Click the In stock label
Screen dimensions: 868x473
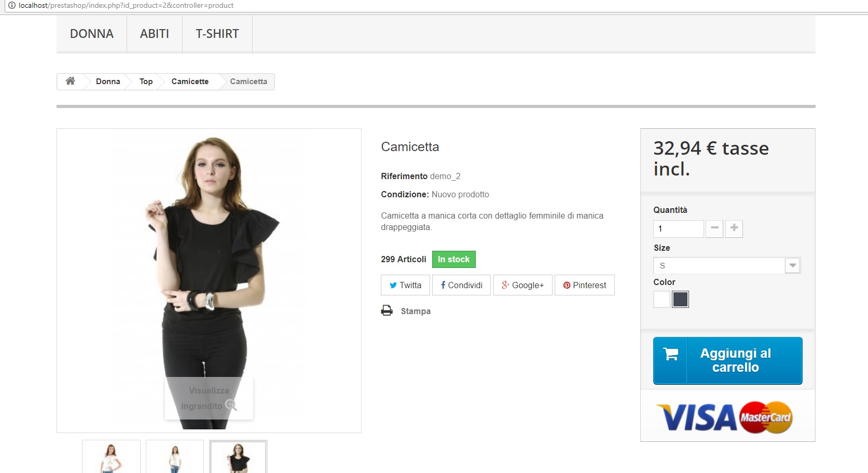[453, 259]
